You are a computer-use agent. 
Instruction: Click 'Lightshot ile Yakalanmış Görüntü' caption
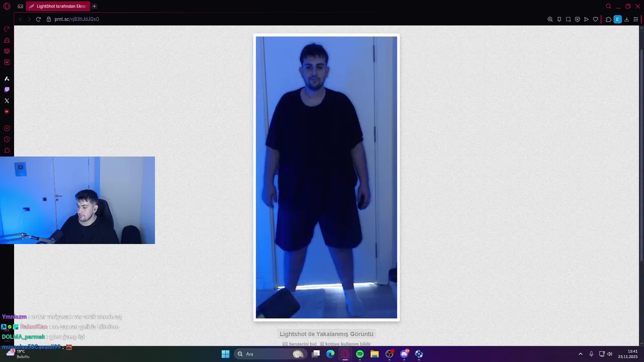pyautogui.click(x=327, y=334)
